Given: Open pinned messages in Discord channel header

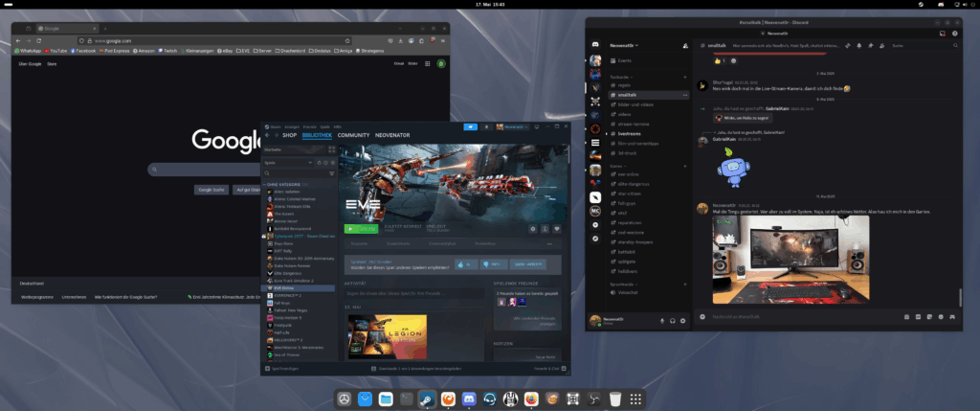Looking at the screenshot, I should click(x=870, y=46).
